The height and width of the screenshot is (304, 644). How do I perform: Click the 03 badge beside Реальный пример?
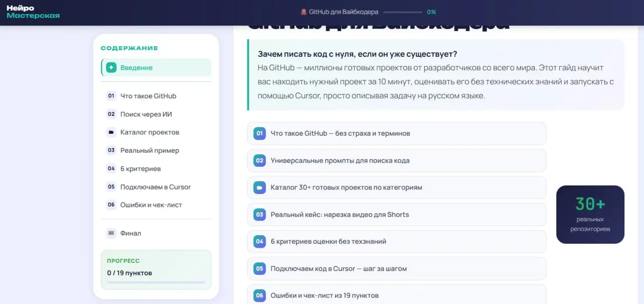pos(111,150)
